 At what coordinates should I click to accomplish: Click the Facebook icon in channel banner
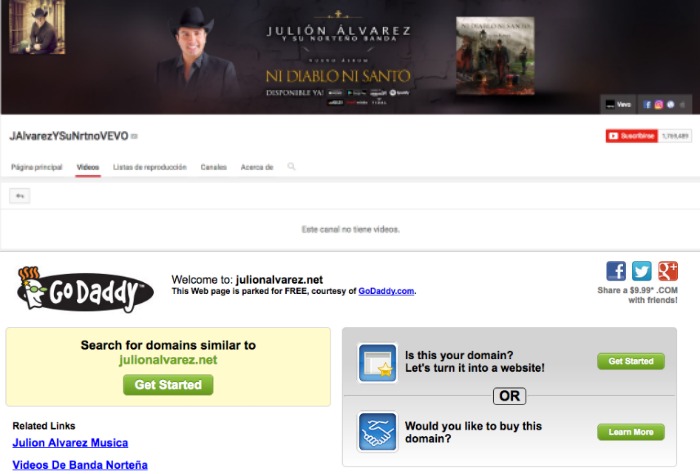tap(648, 104)
